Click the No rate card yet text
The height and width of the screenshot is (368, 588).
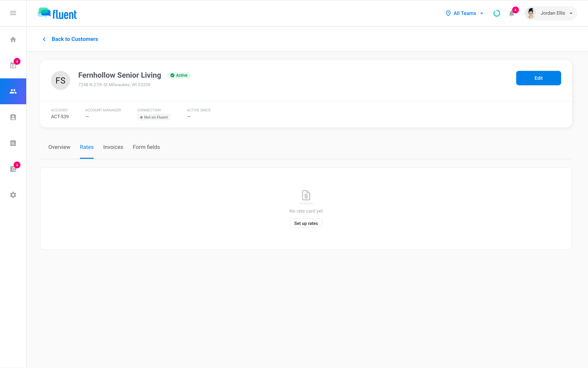[x=306, y=211]
